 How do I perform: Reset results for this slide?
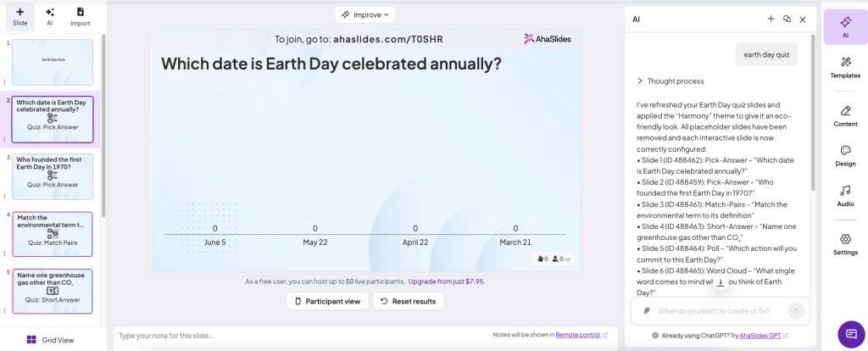(409, 301)
